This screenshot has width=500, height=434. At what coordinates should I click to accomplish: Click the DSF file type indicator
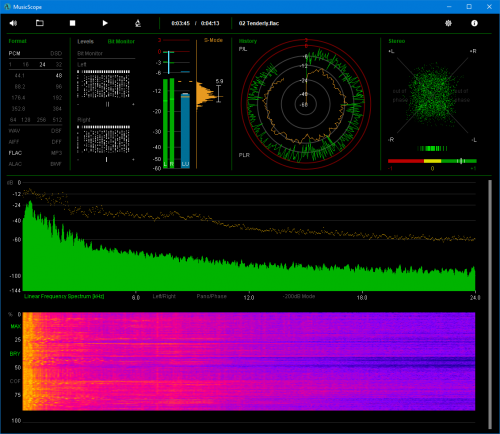click(x=56, y=131)
